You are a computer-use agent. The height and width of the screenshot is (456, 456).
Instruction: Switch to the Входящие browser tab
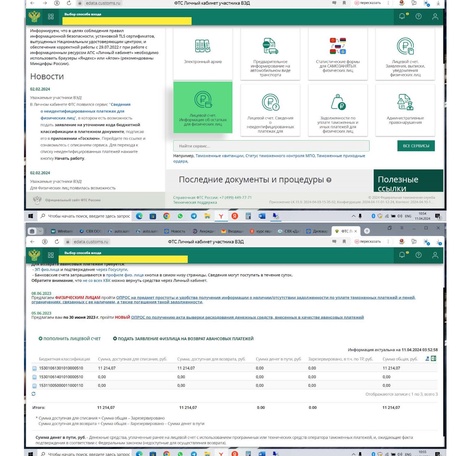232,231
